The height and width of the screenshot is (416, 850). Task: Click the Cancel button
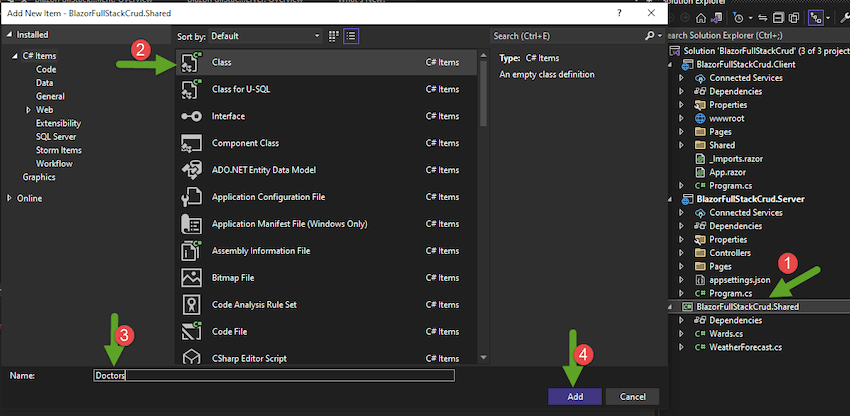click(x=633, y=396)
